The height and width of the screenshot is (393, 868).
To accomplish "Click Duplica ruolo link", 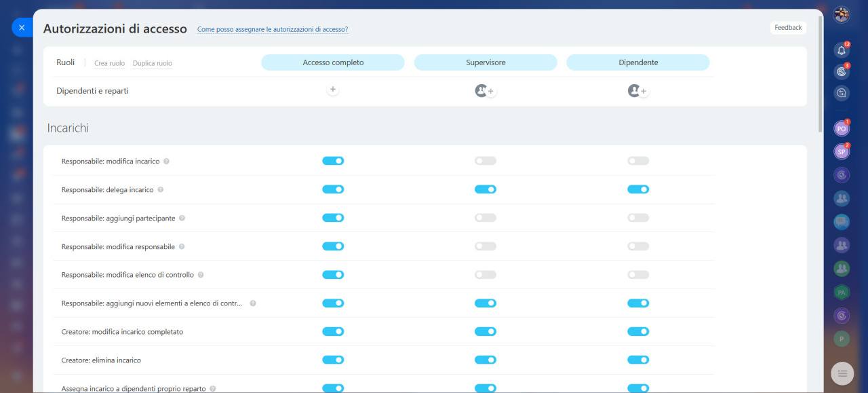I will 153,63.
